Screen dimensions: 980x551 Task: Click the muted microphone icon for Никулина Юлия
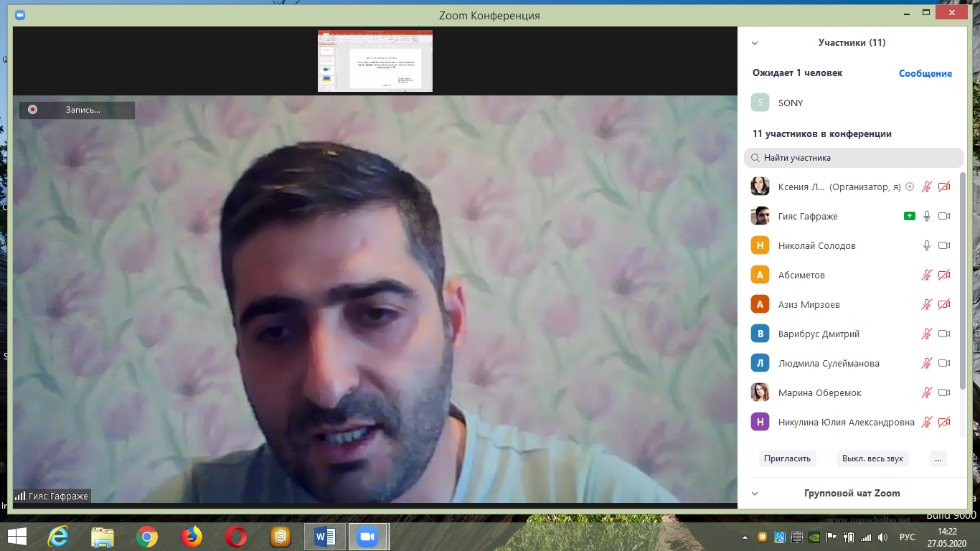coord(927,422)
